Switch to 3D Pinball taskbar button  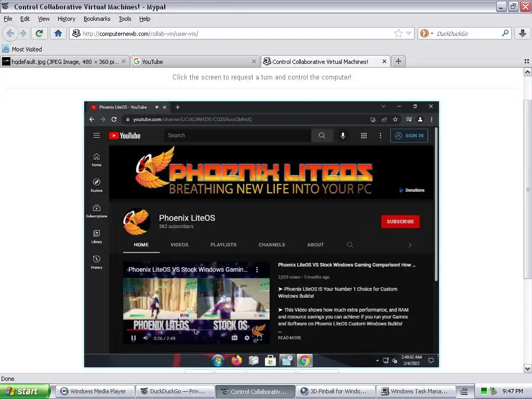[x=336, y=391]
